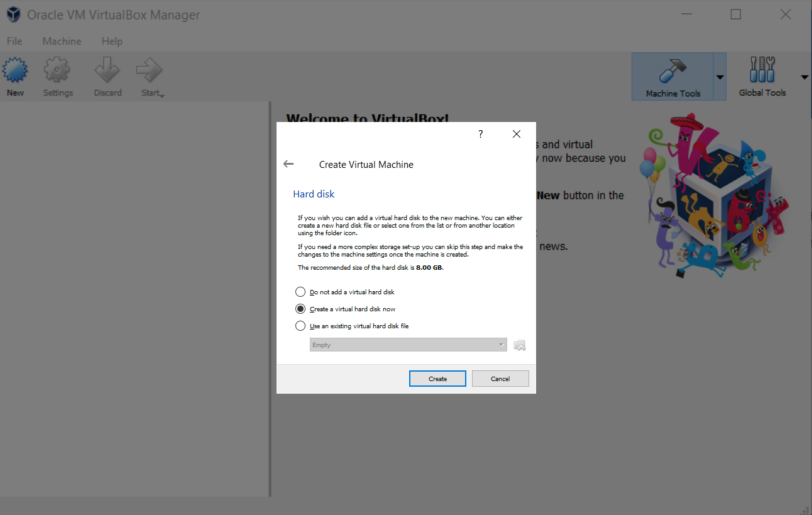
Task: Select the Machine Tools hammer button
Action: click(x=672, y=76)
